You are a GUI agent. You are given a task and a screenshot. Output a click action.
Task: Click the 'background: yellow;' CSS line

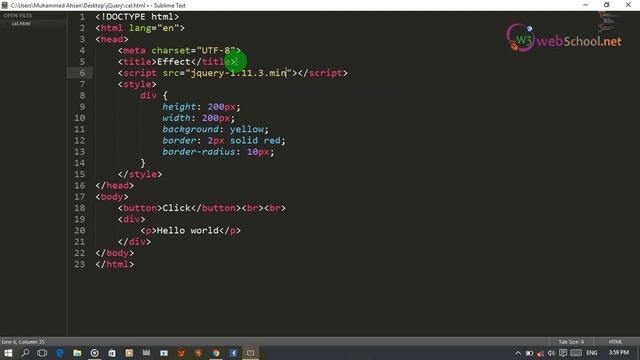coord(216,129)
